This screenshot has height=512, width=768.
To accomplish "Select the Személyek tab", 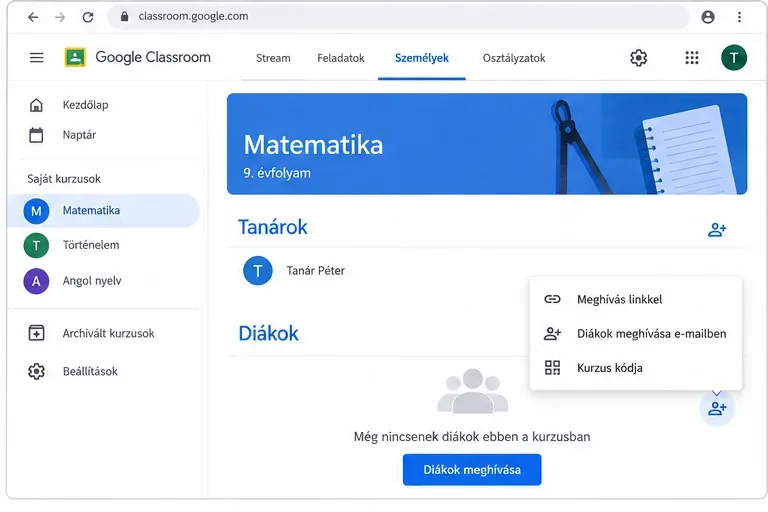I will tap(422, 58).
